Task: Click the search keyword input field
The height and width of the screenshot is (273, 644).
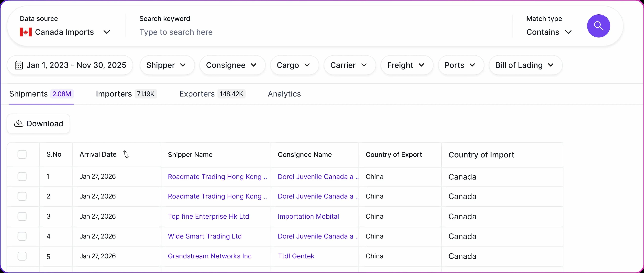Action: 300,32
